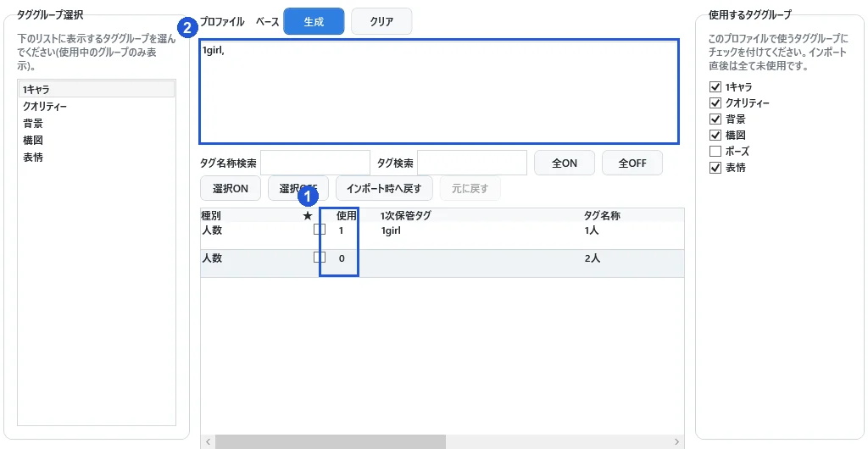Click the 元に戻す button
868x449 pixels.
(470, 189)
